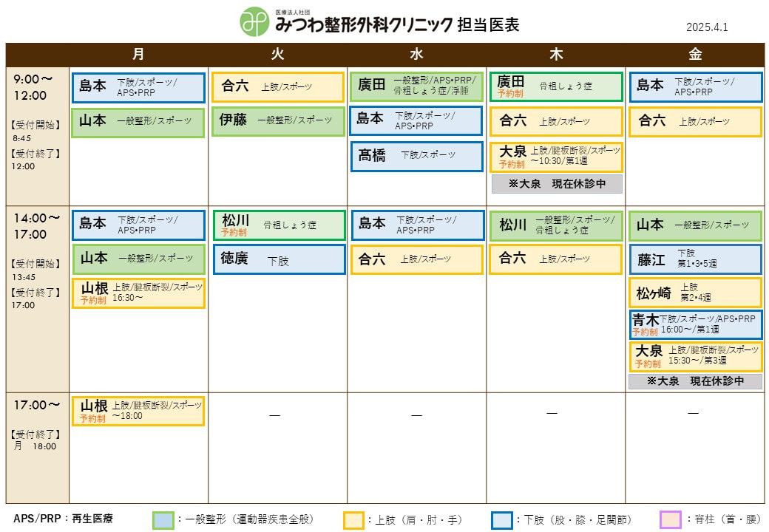Select 松ヶ崎's Friday afternoon slot

click(694, 293)
